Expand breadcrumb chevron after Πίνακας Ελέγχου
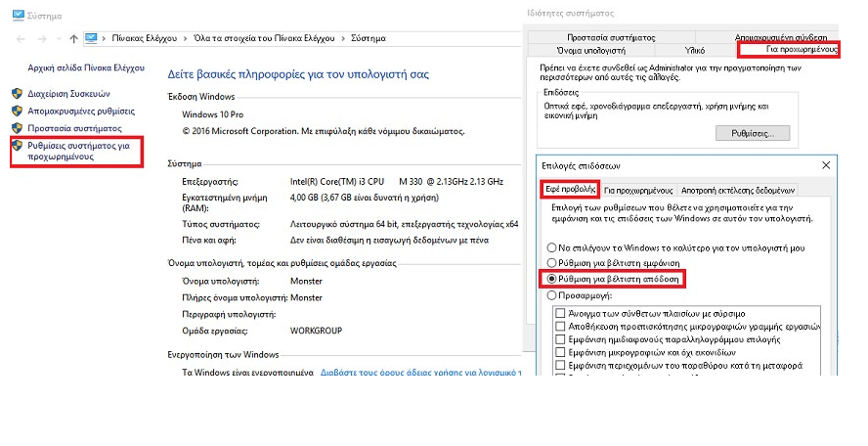 coord(185,38)
